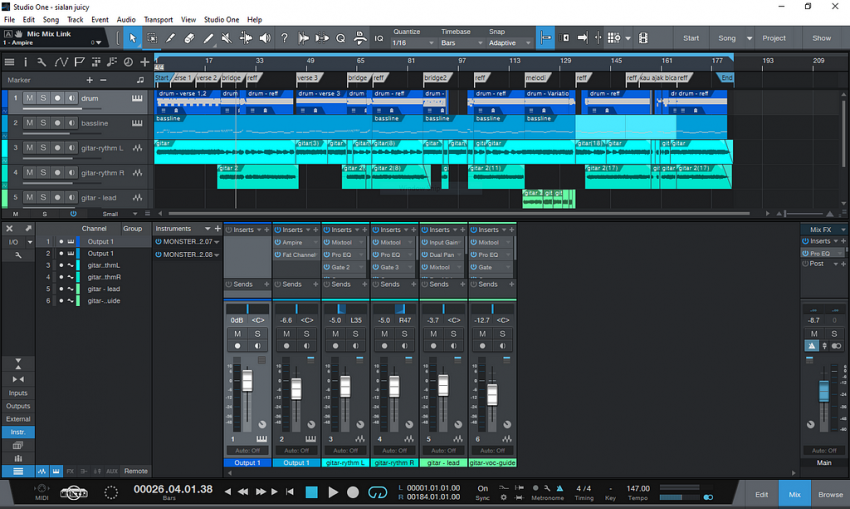This screenshot has width=850, height=509.
Task: Select the Arrow tool in the toolbar
Action: click(x=133, y=38)
